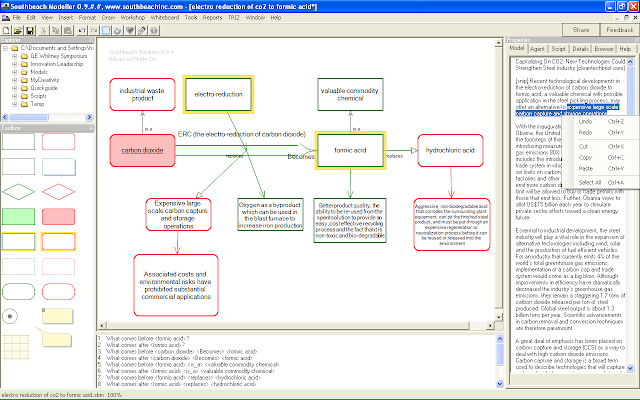Open the Whiteboard menu

coord(165,18)
